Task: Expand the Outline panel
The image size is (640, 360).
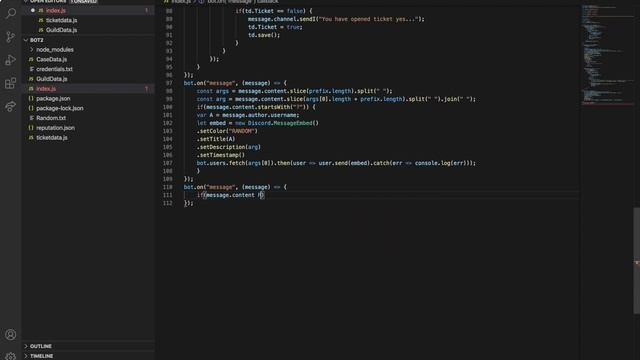Action: tap(41, 346)
